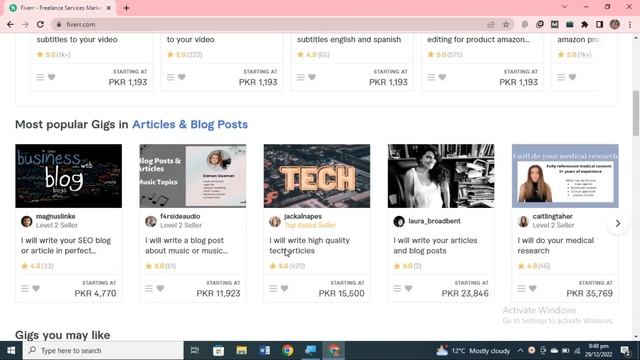640x360 pixels.
Task: Open File Explorer from taskbar
Action: pos(241,350)
